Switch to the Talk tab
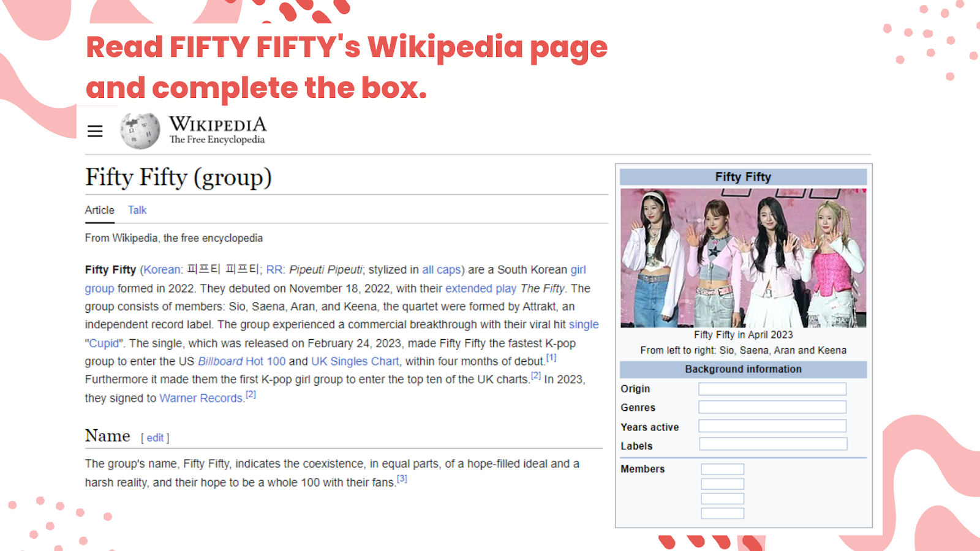Image resolution: width=980 pixels, height=551 pixels. click(137, 210)
